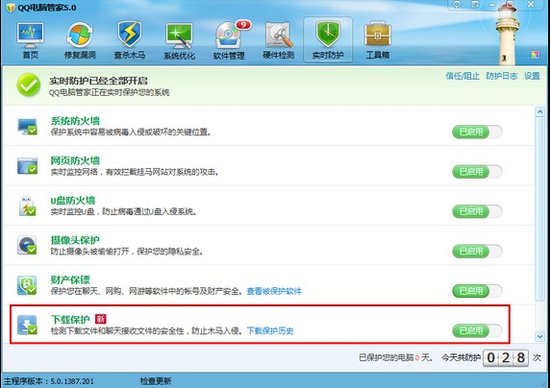Open the 查杀木马 trojan scan tab
550x388 pixels.
pos(129,41)
